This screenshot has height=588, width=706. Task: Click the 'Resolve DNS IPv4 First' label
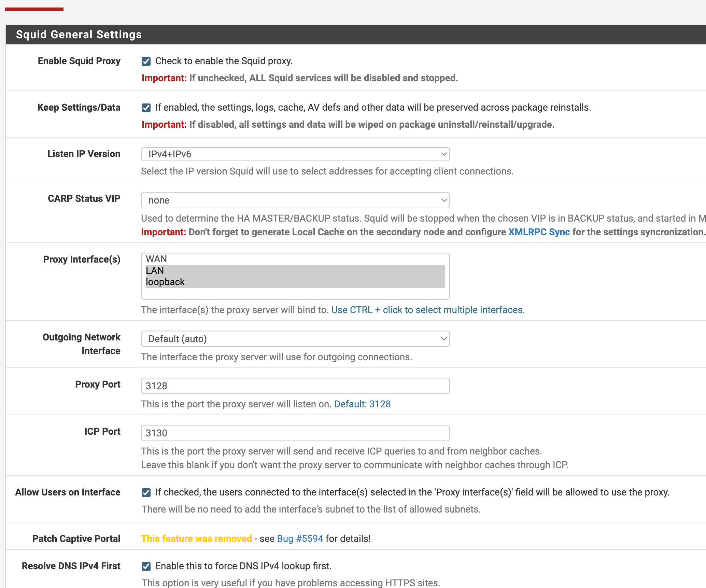point(71,566)
